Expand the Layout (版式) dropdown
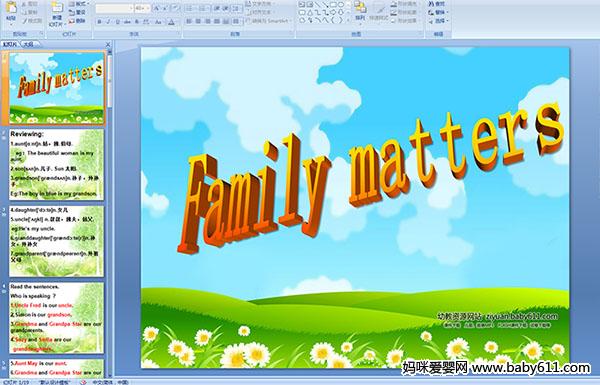The height and width of the screenshot is (385, 600). point(78,3)
